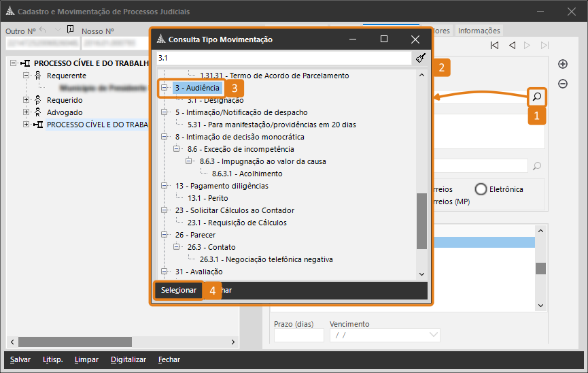
Task: Open the Vencimento date dropdown
Action: click(x=434, y=336)
